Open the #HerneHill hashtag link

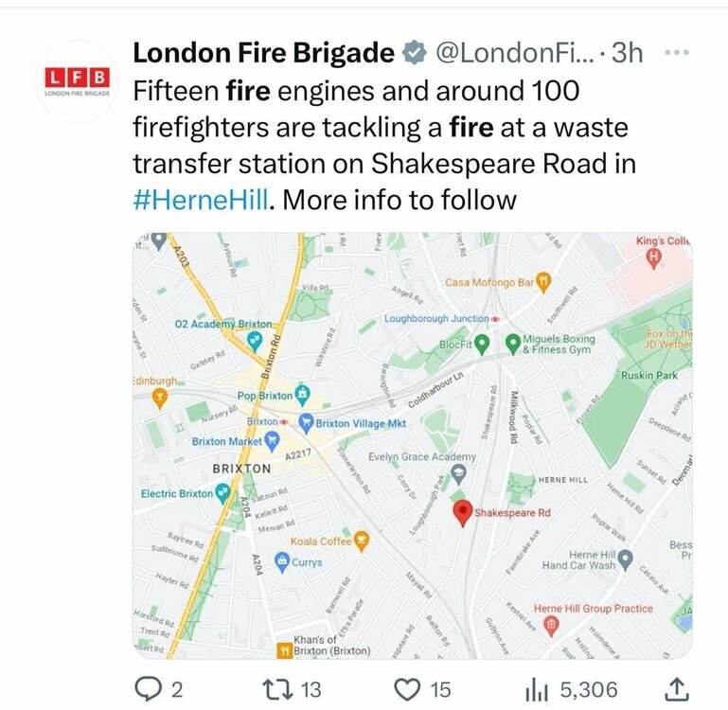[201, 200]
